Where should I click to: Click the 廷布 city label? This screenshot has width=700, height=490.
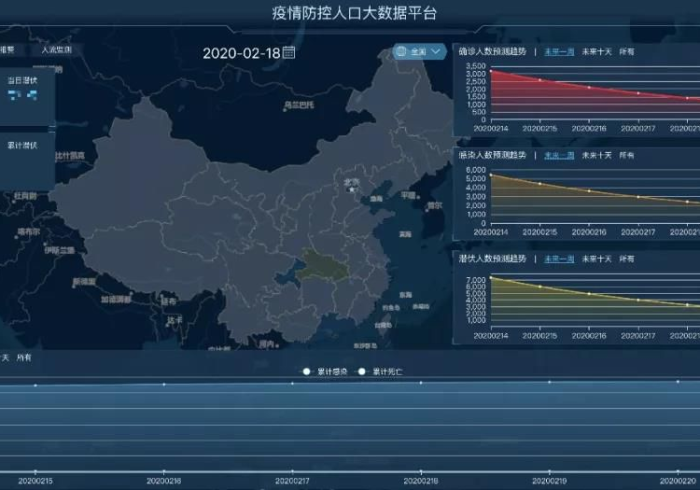[169, 301]
